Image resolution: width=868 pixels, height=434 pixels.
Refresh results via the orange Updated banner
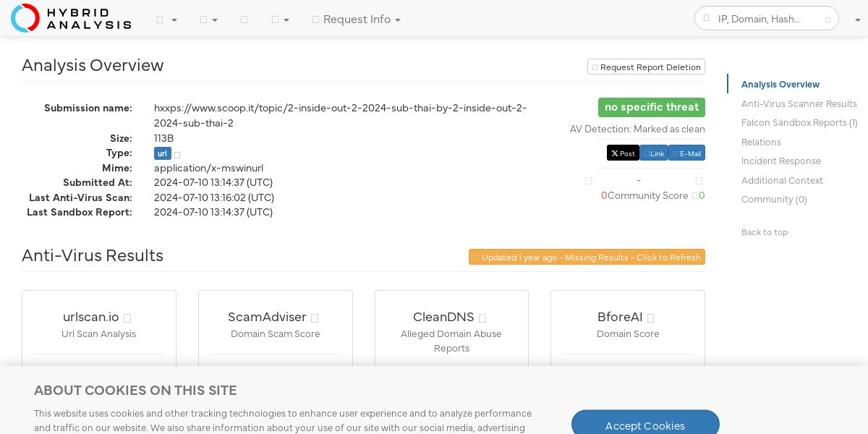[587, 258]
